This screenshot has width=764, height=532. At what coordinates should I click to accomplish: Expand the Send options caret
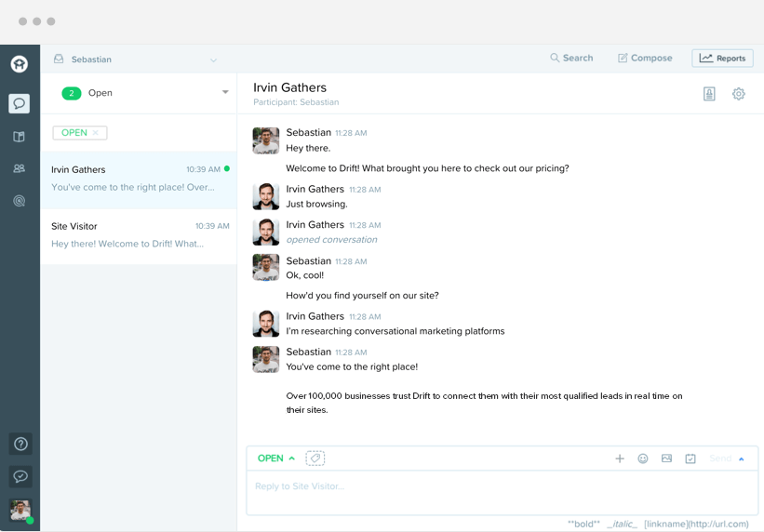point(742,459)
